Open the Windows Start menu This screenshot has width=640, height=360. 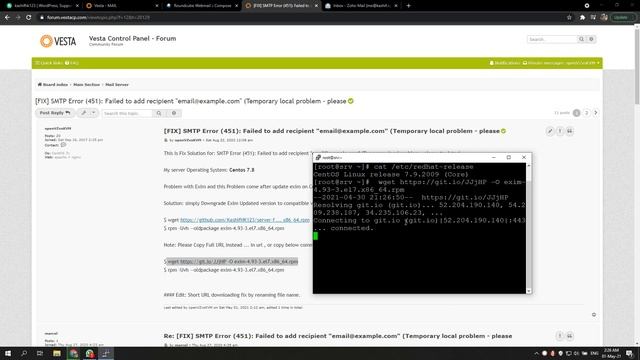coord(8,353)
